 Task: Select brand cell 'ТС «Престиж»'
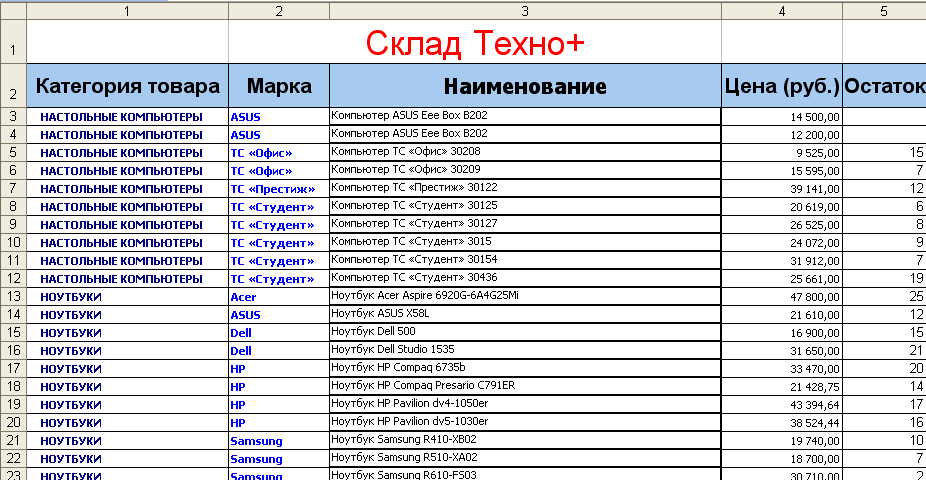point(279,189)
